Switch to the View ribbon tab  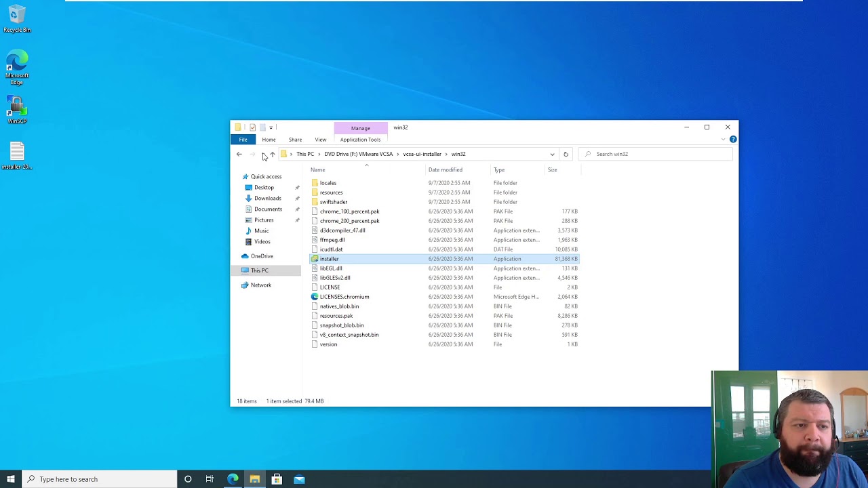pos(321,140)
